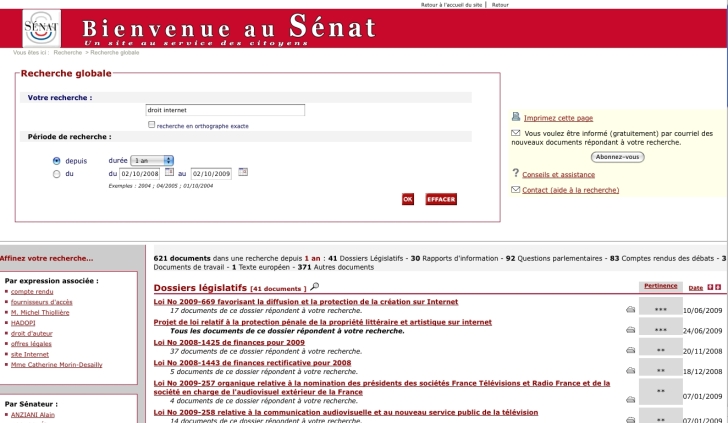Click the start date field 02/10/2008
The image size is (728, 423).
click(140, 174)
